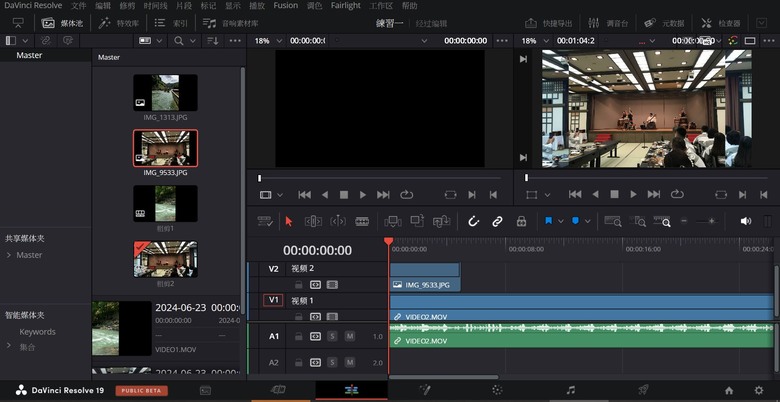Screen dimensions: 780x402
Task: Mute audio track A1
Action: 350,336
